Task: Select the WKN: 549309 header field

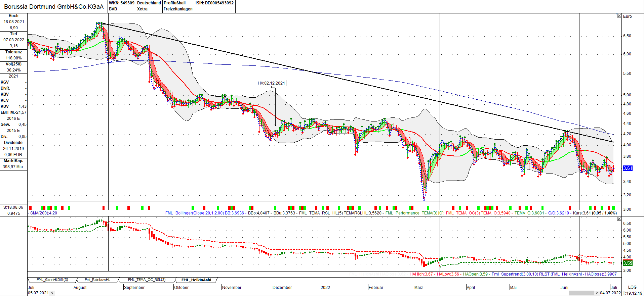Action: click(121, 3)
